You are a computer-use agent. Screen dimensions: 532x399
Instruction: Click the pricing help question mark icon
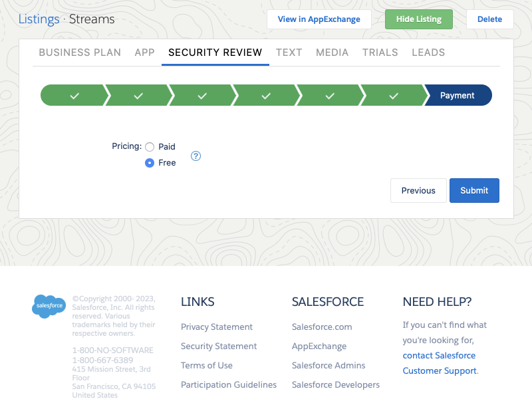click(x=196, y=156)
